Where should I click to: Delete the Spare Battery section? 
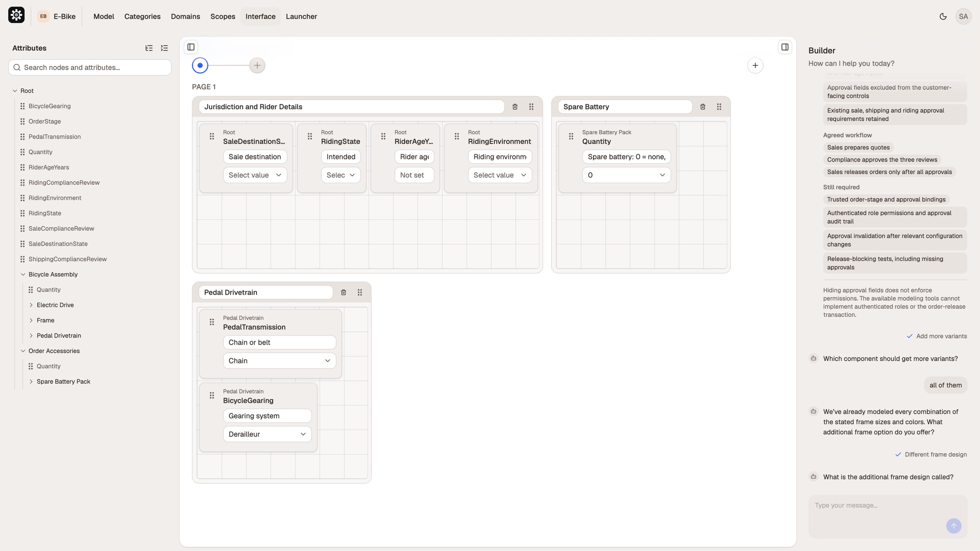click(703, 107)
